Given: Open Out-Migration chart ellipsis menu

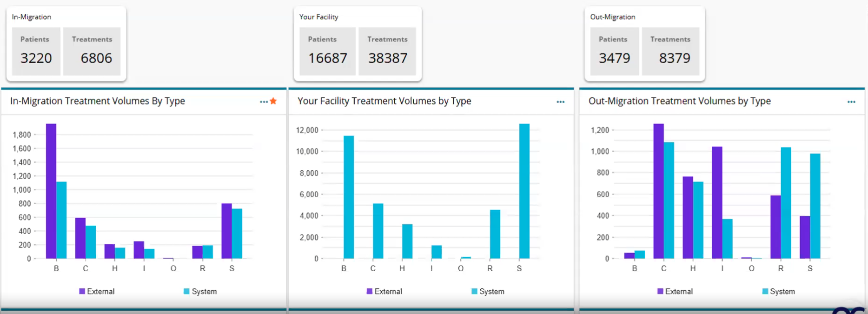Looking at the screenshot, I should click(851, 102).
